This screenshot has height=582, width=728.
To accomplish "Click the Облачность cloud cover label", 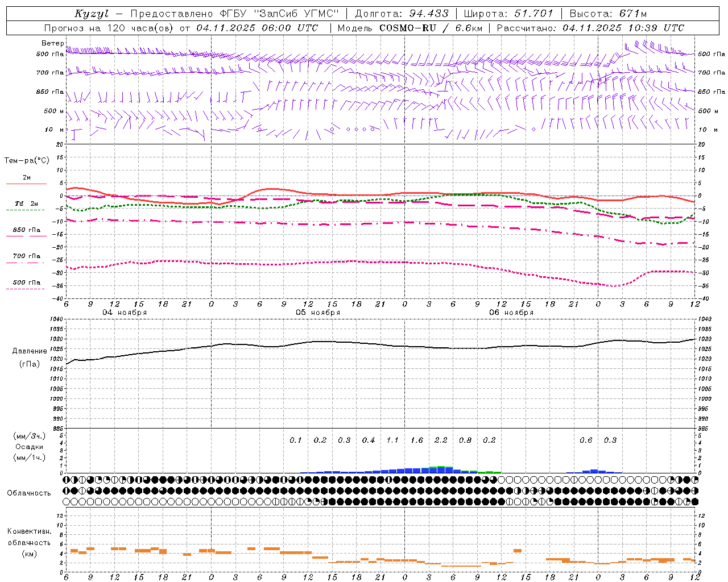I will pyautogui.click(x=29, y=493).
